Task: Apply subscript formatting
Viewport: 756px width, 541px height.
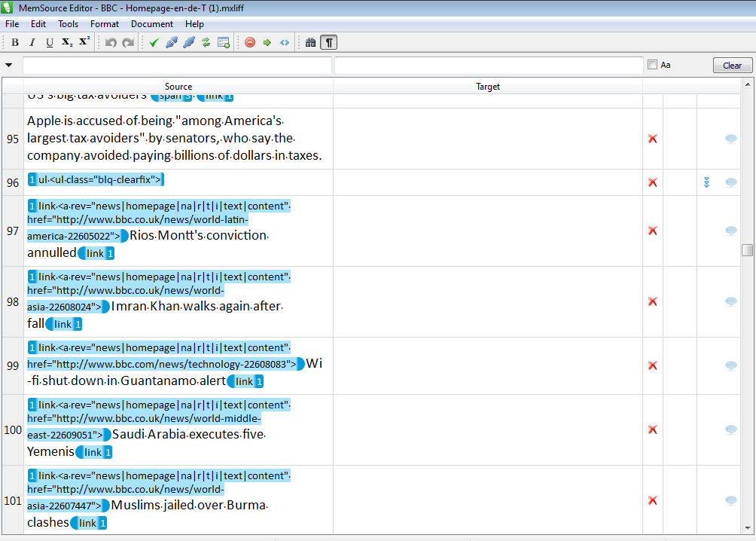Action: coord(67,42)
